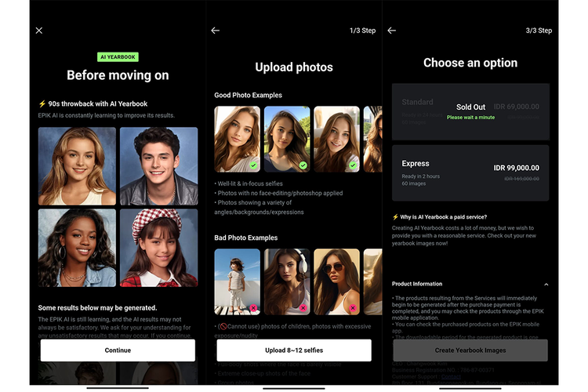Collapse the Product Information section
Screen dimensions: 588x392
tap(546, 285)
